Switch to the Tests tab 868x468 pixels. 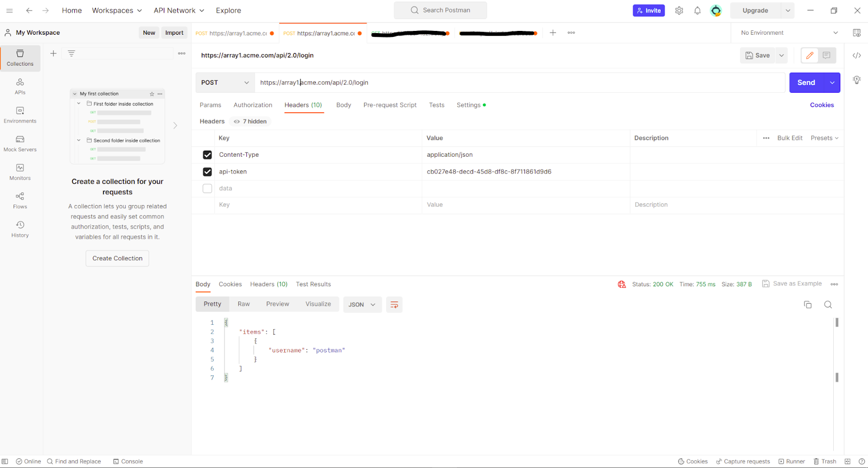point(437,105)
